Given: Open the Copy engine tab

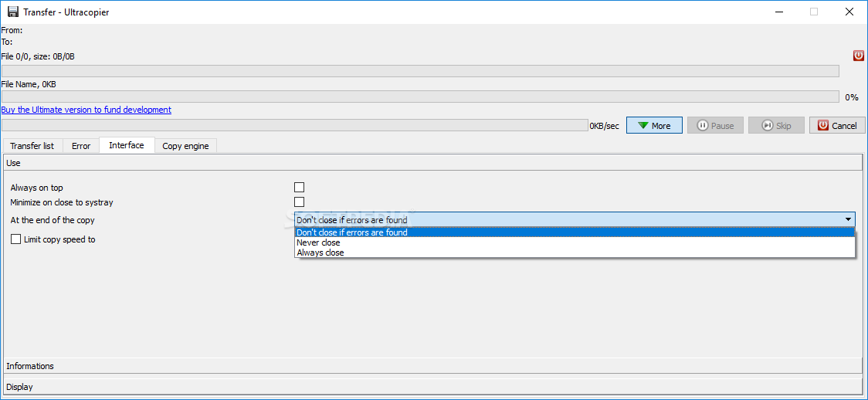Looking at the screenshot, I should 185,146.
